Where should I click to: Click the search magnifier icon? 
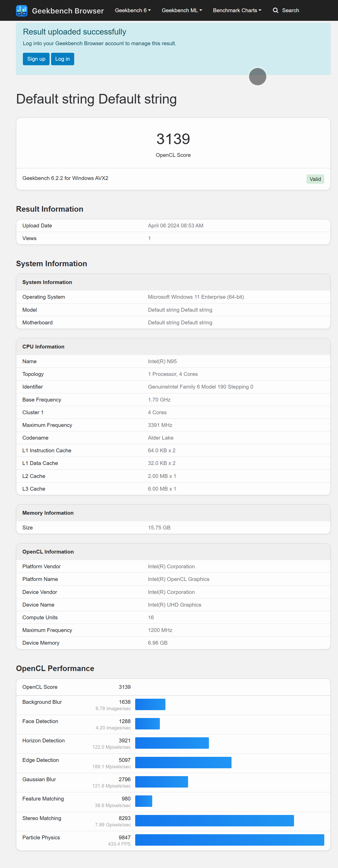275,10
